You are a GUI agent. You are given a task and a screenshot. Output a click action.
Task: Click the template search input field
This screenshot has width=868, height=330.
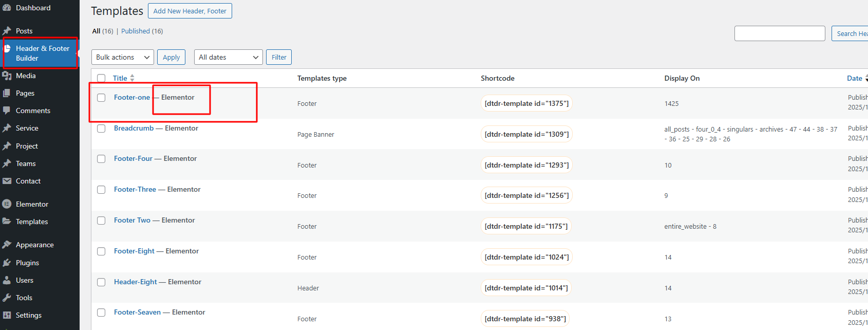point(779,33)
